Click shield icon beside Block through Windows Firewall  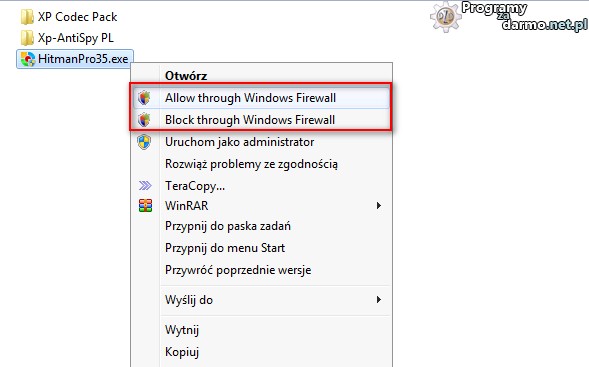(144, 120)
